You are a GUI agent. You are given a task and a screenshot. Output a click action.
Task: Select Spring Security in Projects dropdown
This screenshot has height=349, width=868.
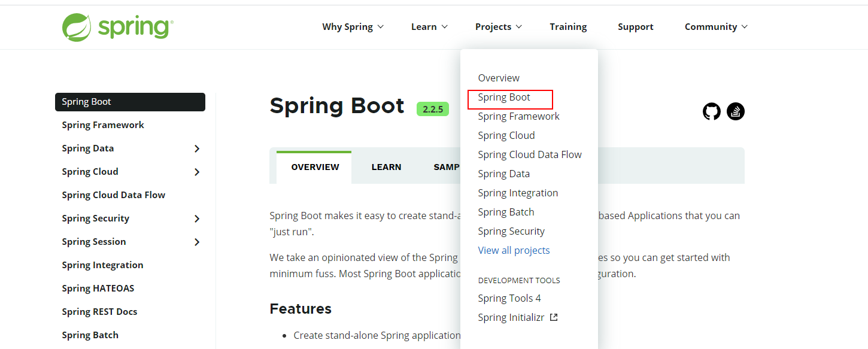click(x=511, y=231)
